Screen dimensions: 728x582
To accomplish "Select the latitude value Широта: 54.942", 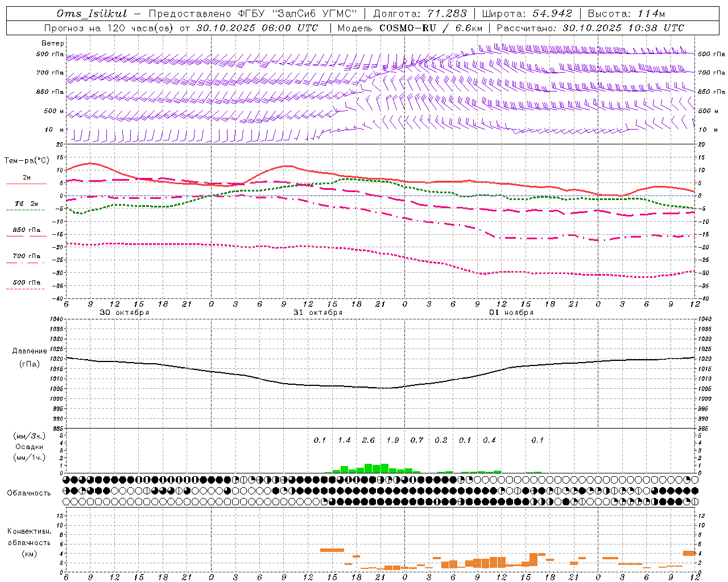I will click(x=527, y=14).
